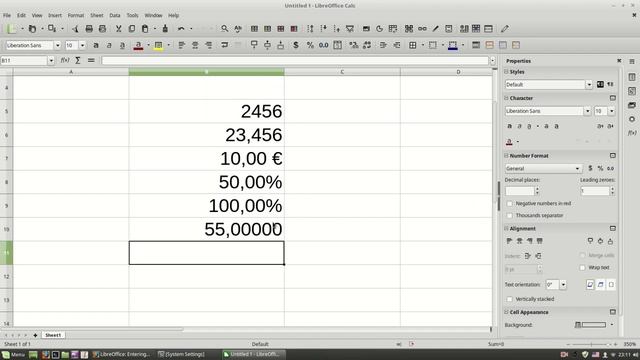Click the sidebar Background color swatch
Screen dimensions: 640x360
coord(593,325)
